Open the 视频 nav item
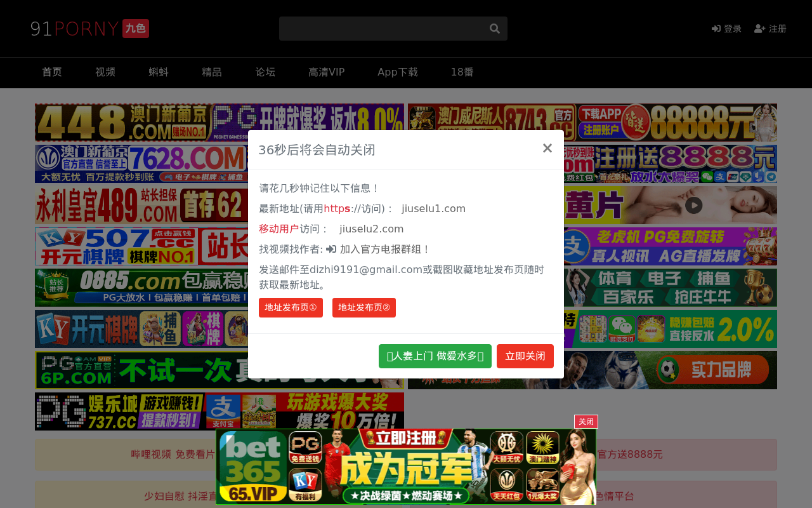 (x=105, y=72)
